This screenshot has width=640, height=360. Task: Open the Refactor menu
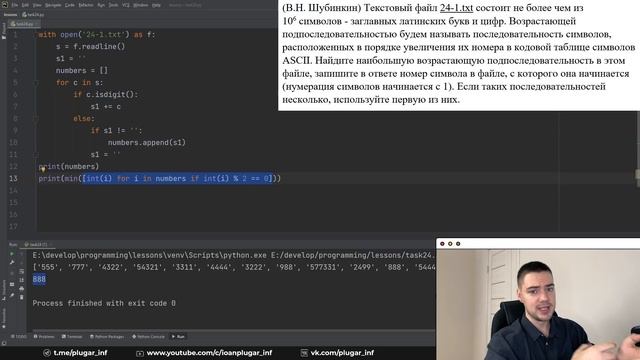pos(86,5)
